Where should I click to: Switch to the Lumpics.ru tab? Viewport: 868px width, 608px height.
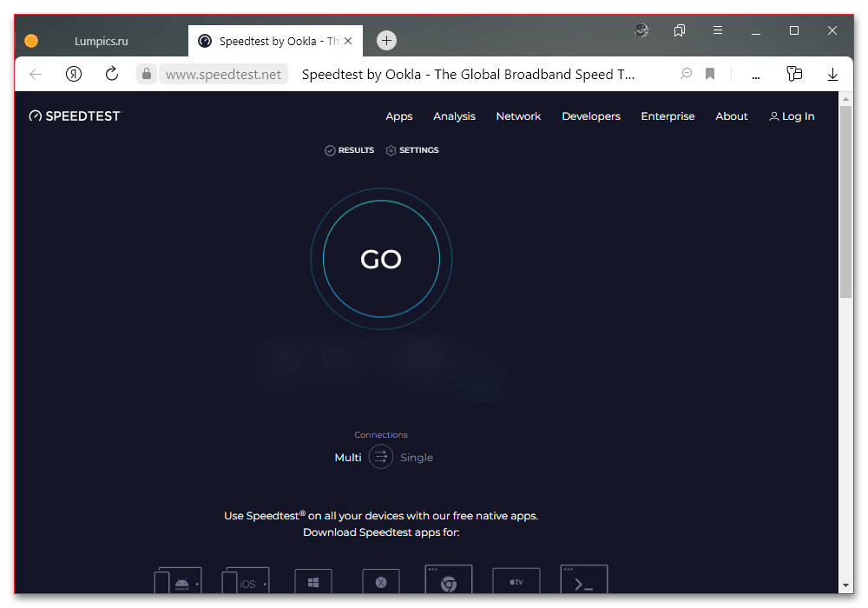point(101,41)
